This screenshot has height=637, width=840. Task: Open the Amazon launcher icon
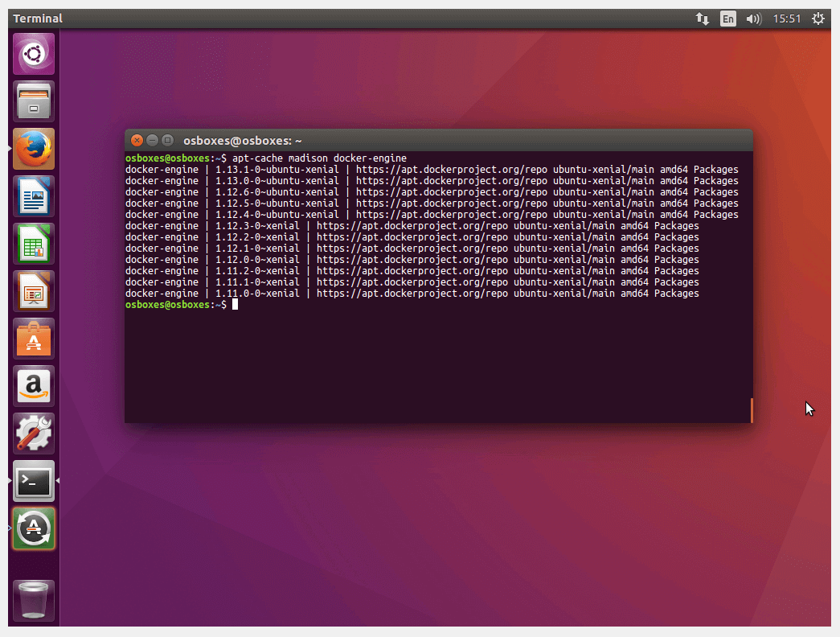(x=34, y=387)
